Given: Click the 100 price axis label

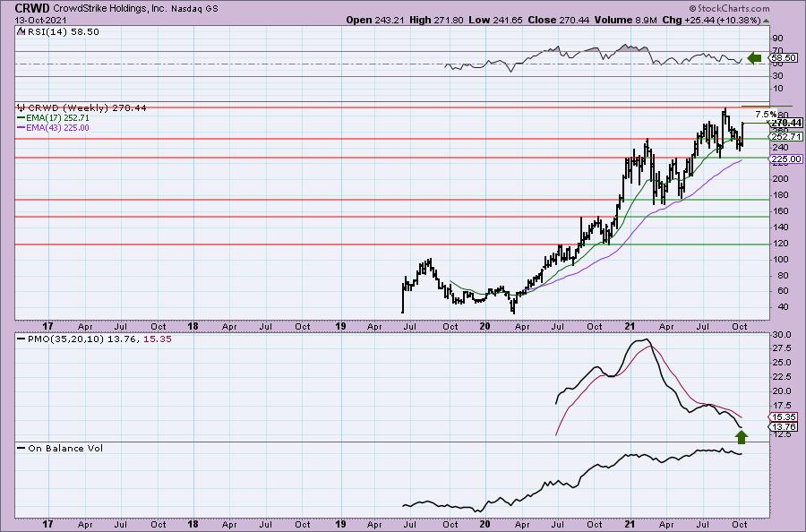Looking at the screenshot, I should point(780,259).
